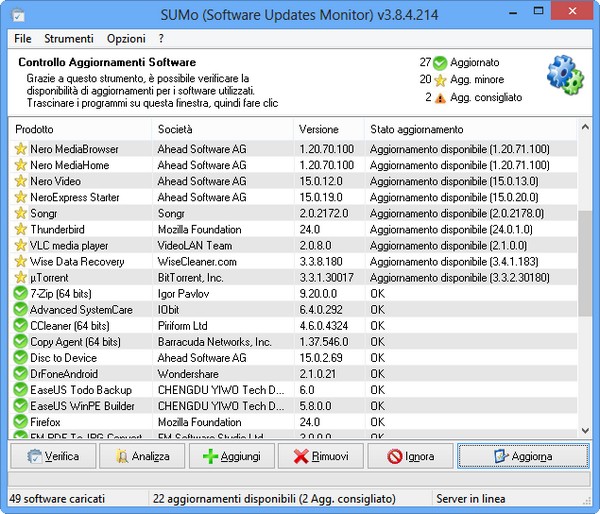Click the star icon next to Nero Video

point(20,181)
